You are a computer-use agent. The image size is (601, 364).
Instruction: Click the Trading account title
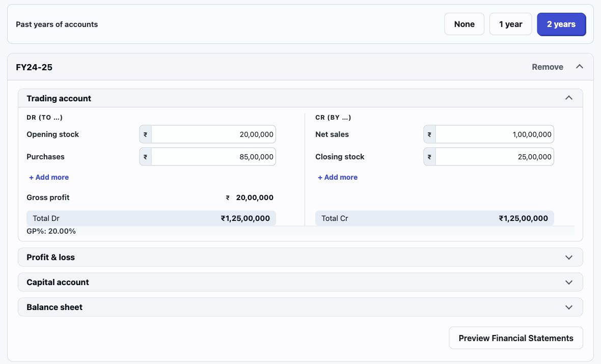59,98
